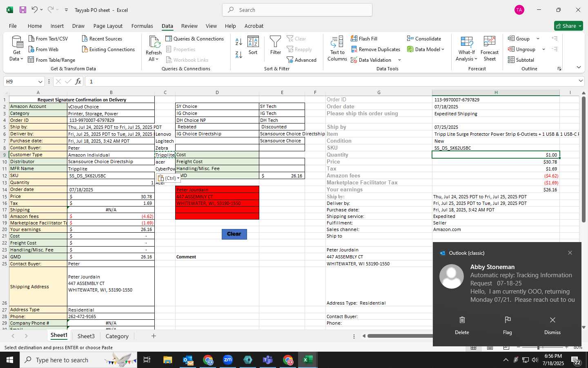This screenshot has height=368, width=588.
Task: Select the Sheet3 worksheet tab
Action: (x=86, y=336)
